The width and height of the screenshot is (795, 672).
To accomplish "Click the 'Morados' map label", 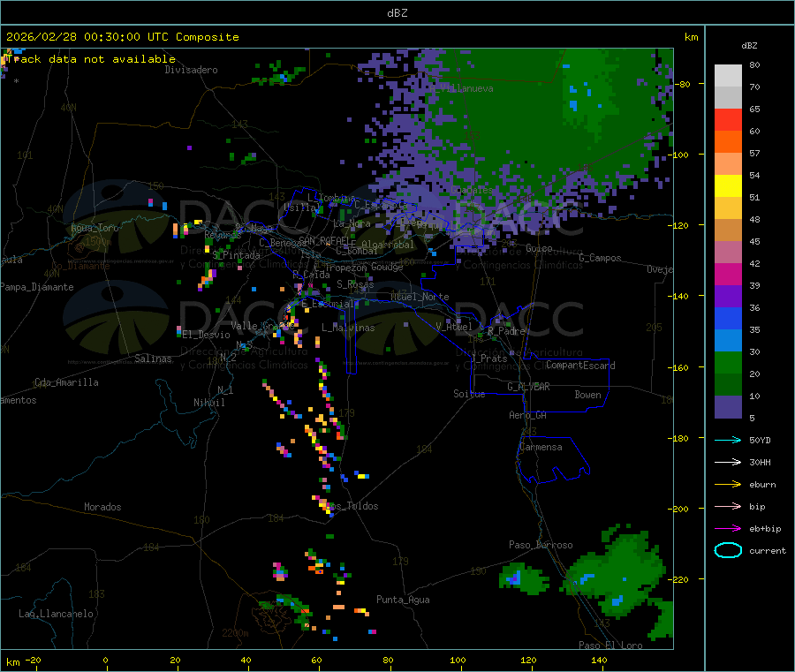I will (102, 507).
